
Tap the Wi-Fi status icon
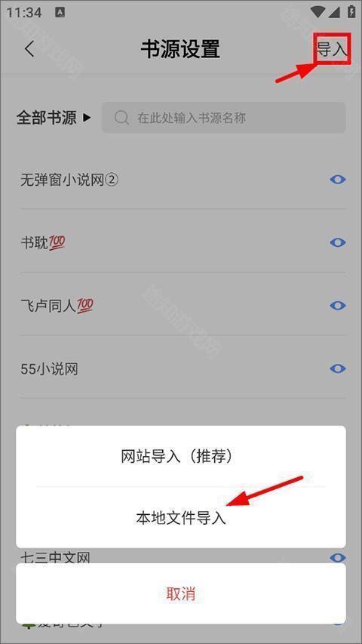pyautogui.click(x=318, y=12)
